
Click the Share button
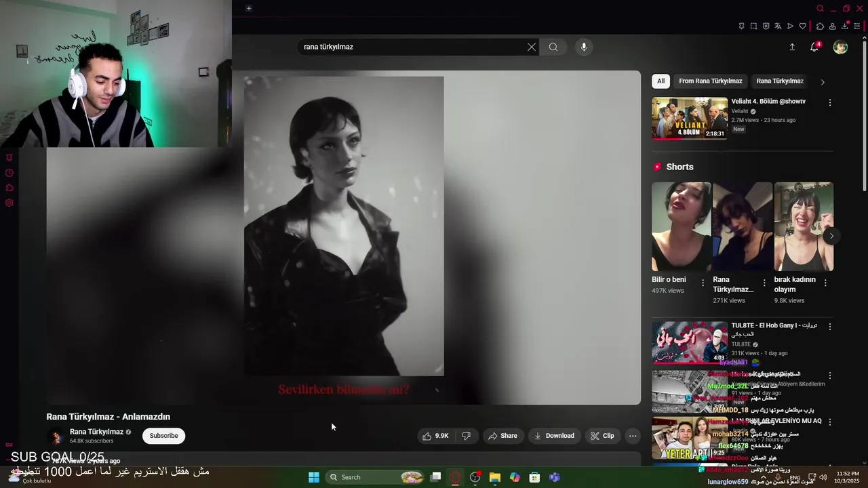point(502,436)
